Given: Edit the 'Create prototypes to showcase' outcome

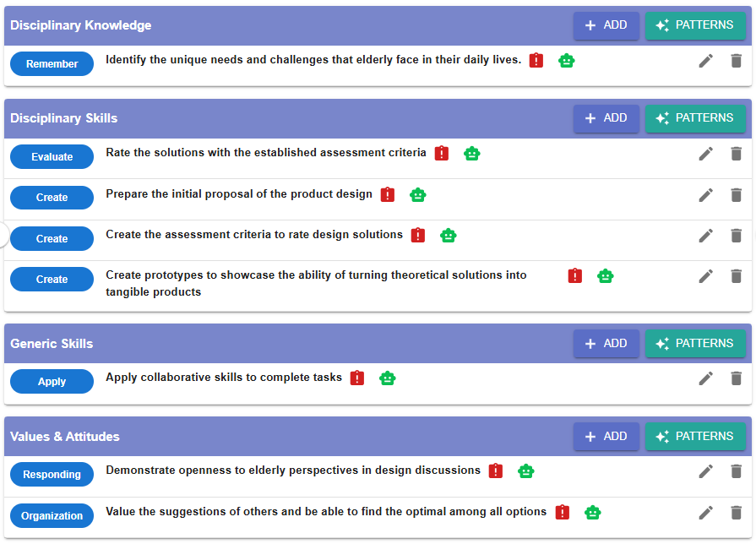Looking at the screenshot, I should pyautogui.click(x=706, y=276).
